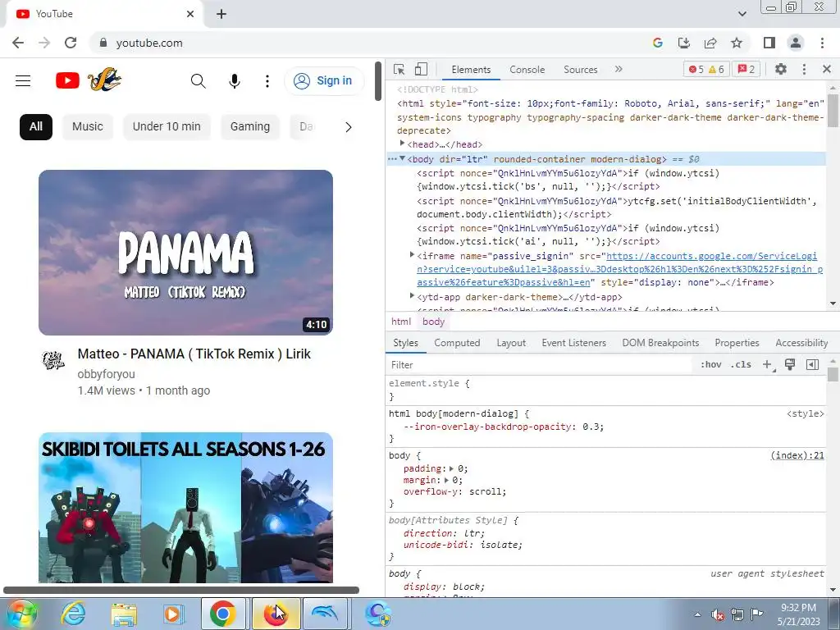Select the html breadcrumb

(400, 322)
